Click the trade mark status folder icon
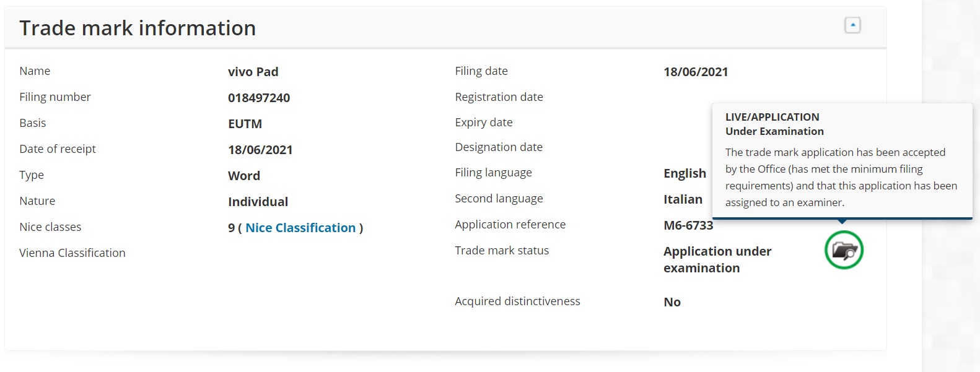The image size is (980, 372). coord(844,250)
